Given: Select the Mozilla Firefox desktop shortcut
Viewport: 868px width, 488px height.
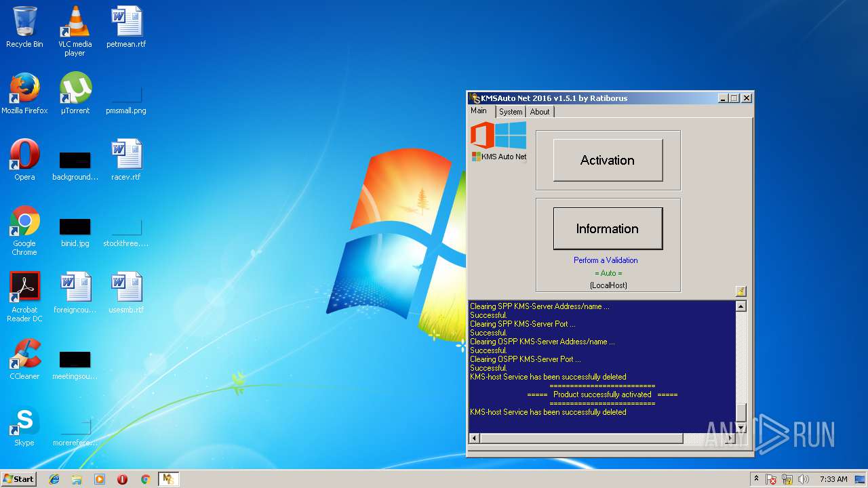Looking at the screenshot, I should click(24, 94).
